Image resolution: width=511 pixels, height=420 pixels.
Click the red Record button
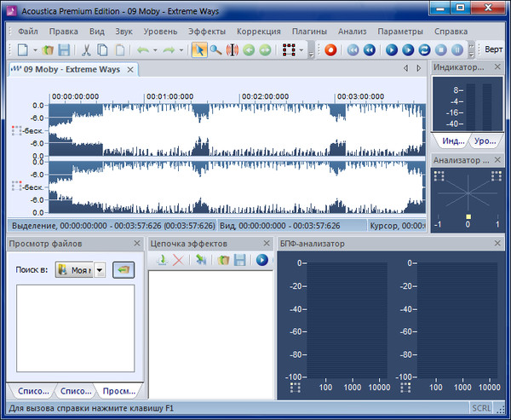(x=330, y=50)
